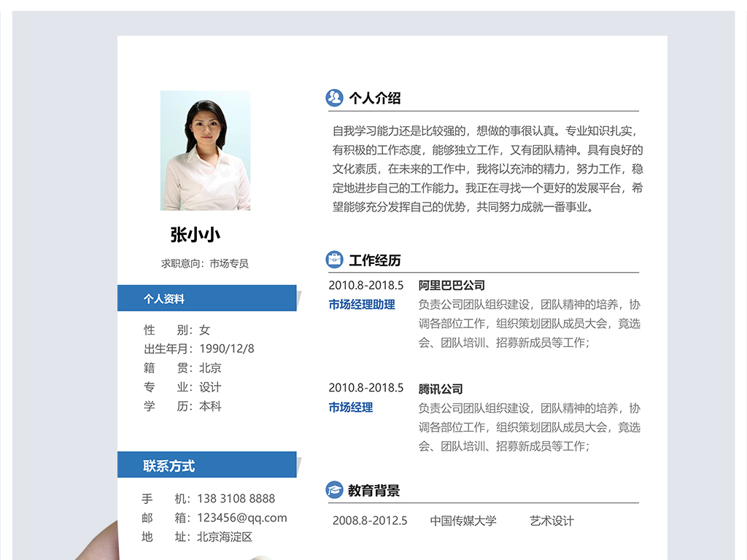
Task: Click the blue 联系方式 section banner
Action: (x=206, y=465)
